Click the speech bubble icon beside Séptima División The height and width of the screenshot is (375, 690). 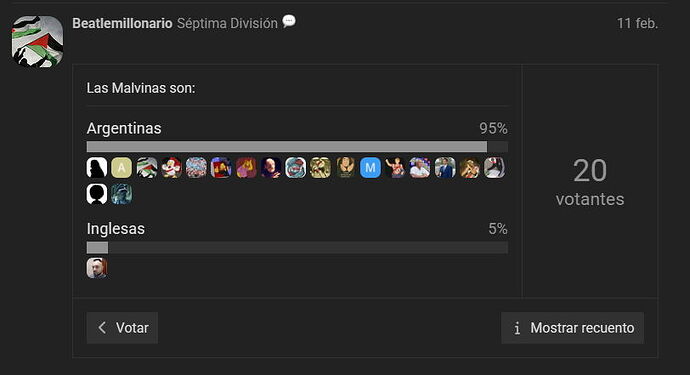289,21
